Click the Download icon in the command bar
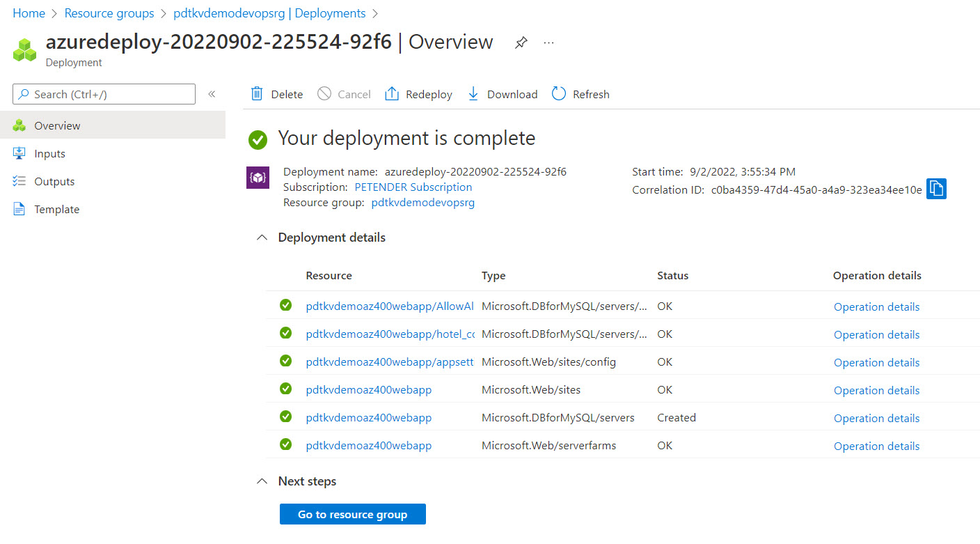Screen dimensions: 980x544 click(473, 93)
